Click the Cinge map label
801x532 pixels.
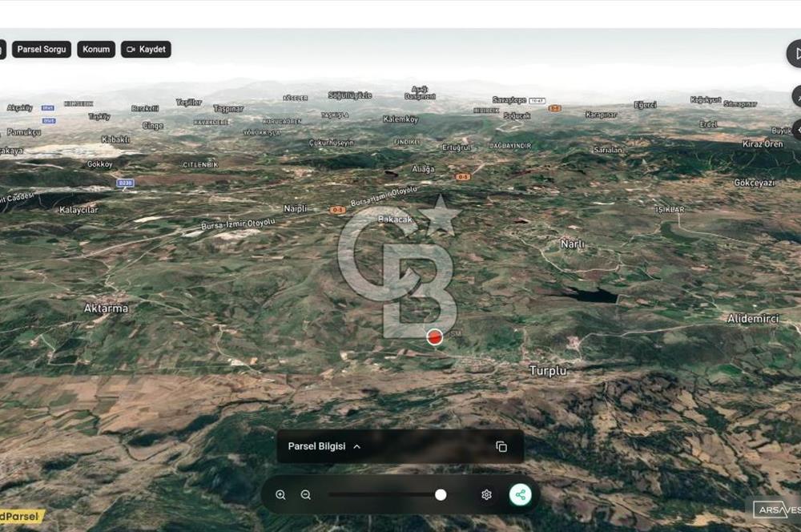pos(153,126)
